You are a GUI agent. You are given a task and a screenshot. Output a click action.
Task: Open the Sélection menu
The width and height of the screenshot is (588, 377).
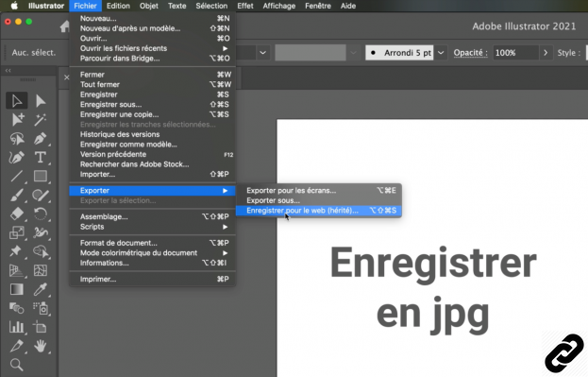click(x=211, y=6)
